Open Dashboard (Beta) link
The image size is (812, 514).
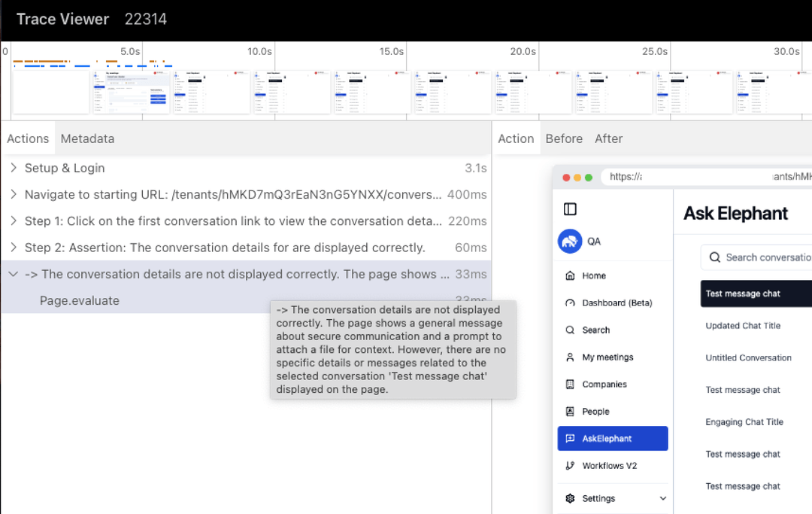point(617,303)
